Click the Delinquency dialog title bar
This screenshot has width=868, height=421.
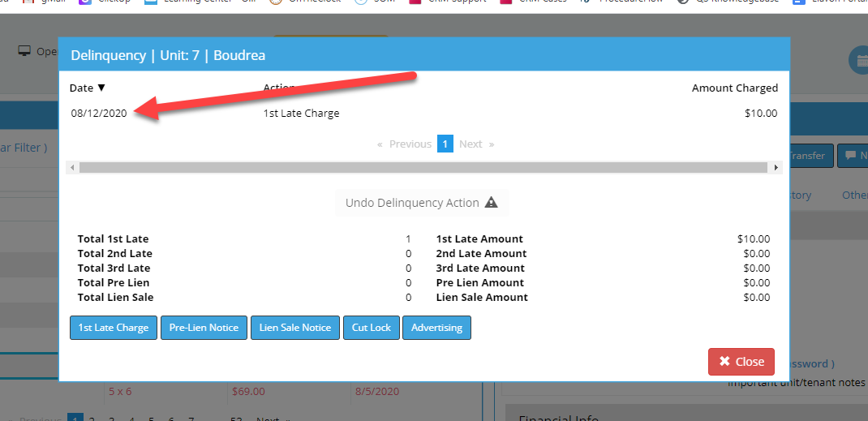[x=424, y=55]
